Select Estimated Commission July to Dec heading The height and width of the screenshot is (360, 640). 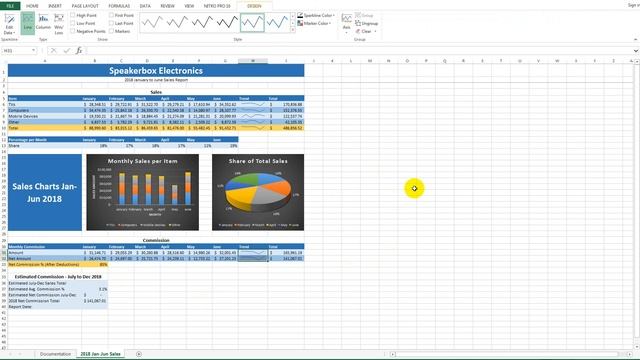pyautogui.click(x=58, y=277)
